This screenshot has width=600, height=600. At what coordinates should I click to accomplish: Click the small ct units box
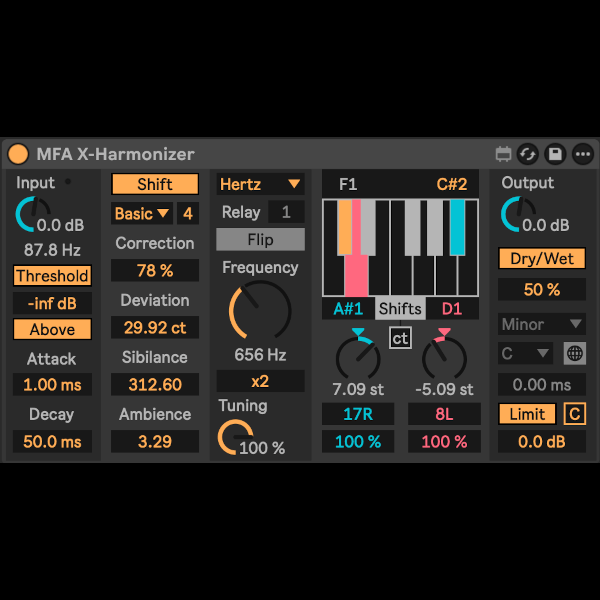click(x=400, y=338)
